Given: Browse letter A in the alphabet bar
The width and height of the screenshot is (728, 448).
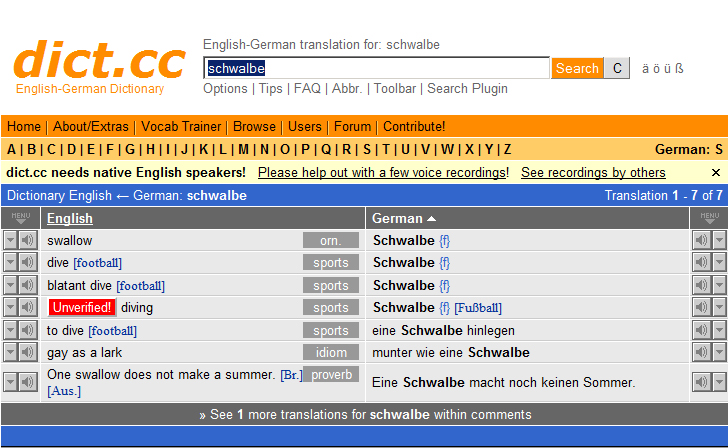Looking at the screenshot, I should click(11, 149).
